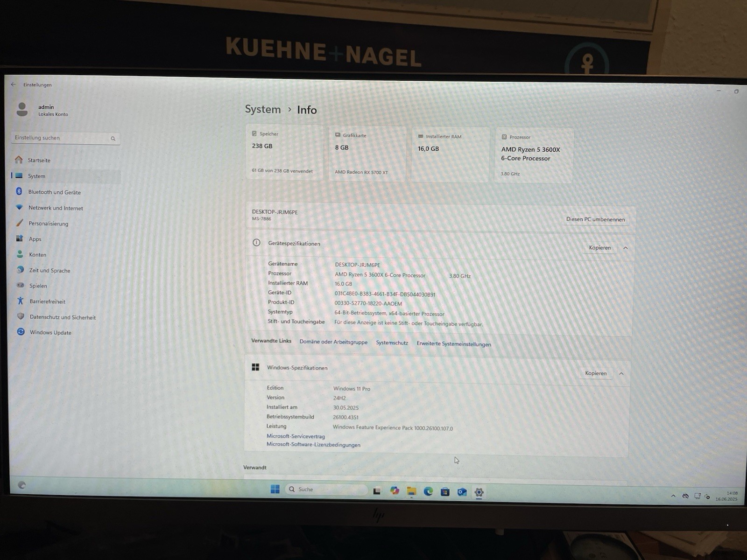Click Diesen PC umbenennen button
This screenshot has width=747, height=560.
coord(595,219)
